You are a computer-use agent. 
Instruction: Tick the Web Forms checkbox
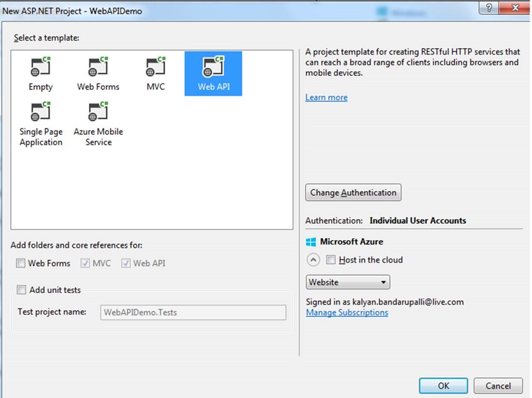coord(21,263)
